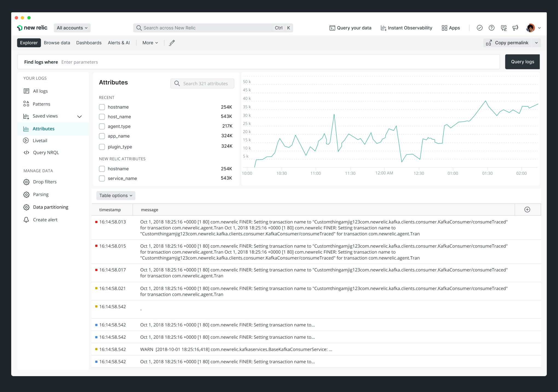The width and height of the screenshot is (558, 392).
Task: Click the Saved views chart icon
Action: [26, 116]
